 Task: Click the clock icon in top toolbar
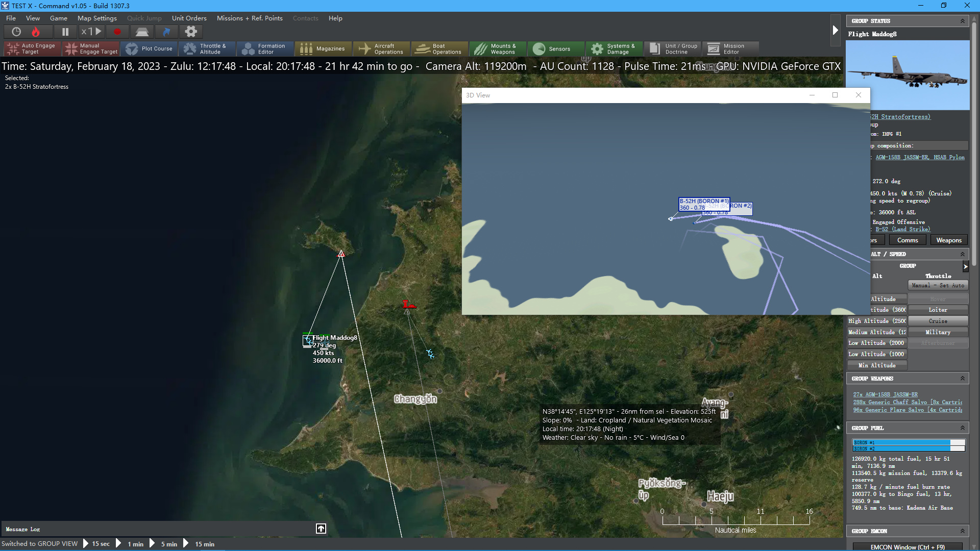[16, 32]
